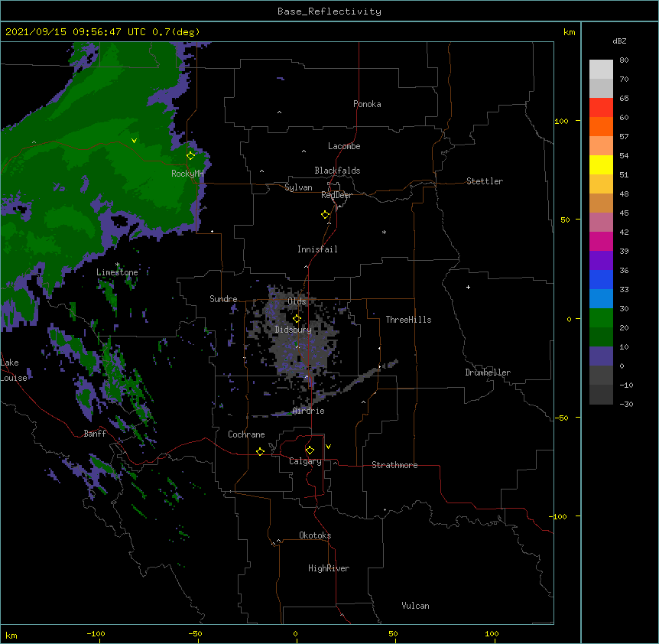Click the dBZ legend heading
Viewport: 659px width, 644px height.
pos(619,41)
